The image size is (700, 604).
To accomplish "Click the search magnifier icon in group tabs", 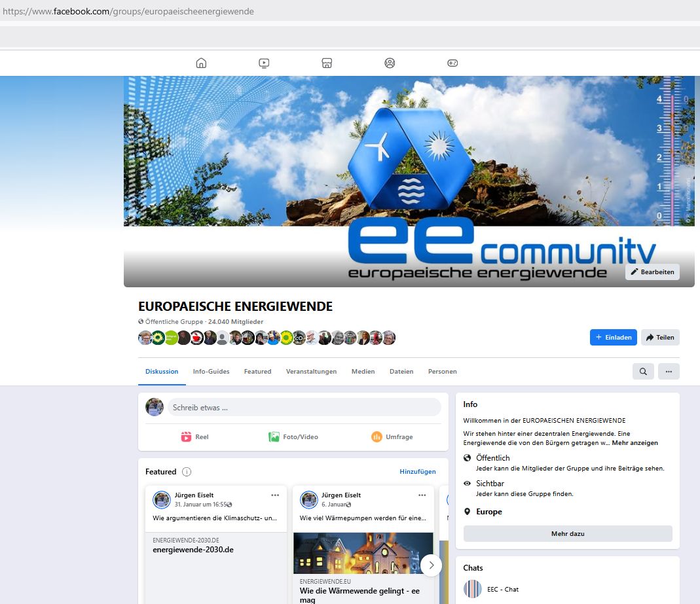I will (643, 372).
